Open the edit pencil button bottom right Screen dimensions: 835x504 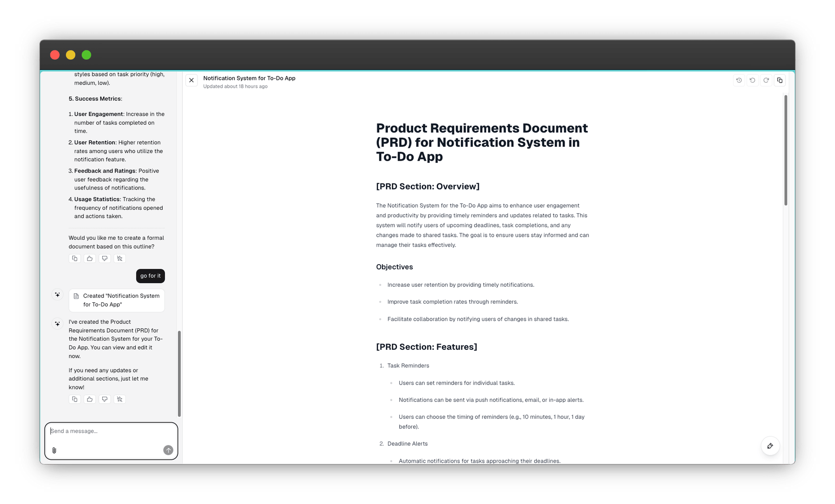pos(770,446)
